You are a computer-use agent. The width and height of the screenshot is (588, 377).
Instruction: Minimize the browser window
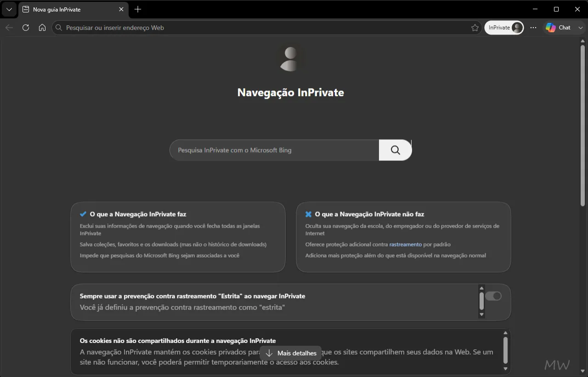pyautogui.click(x=535, y=9)
